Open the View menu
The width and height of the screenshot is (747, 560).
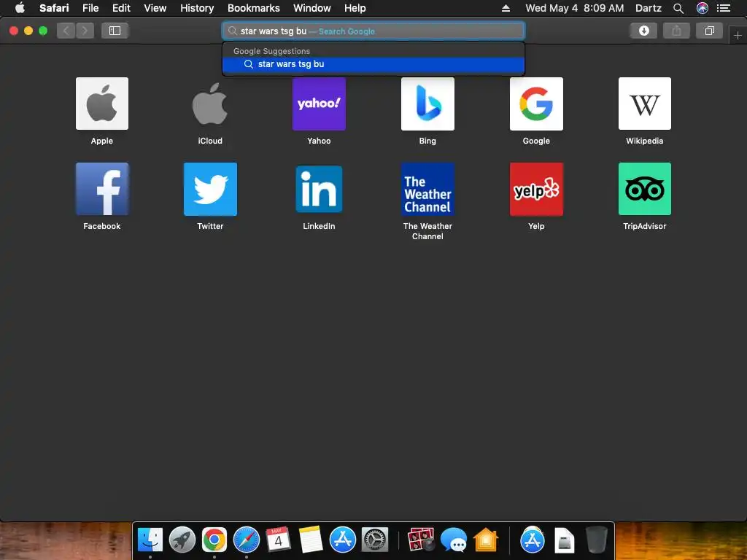tap(155, 8)
